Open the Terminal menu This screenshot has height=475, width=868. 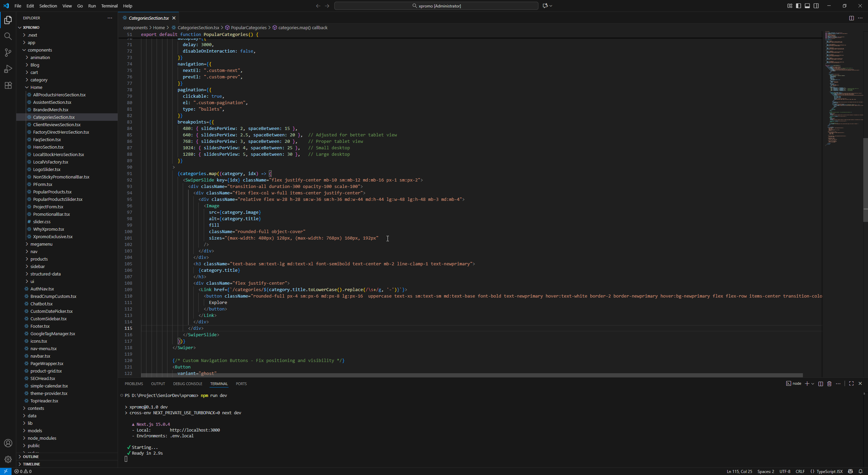[109, 6]
